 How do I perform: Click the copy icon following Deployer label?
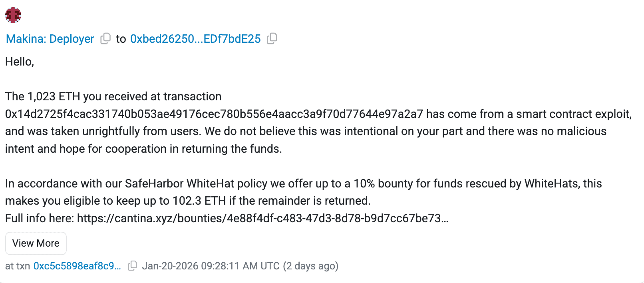(105, 38)
